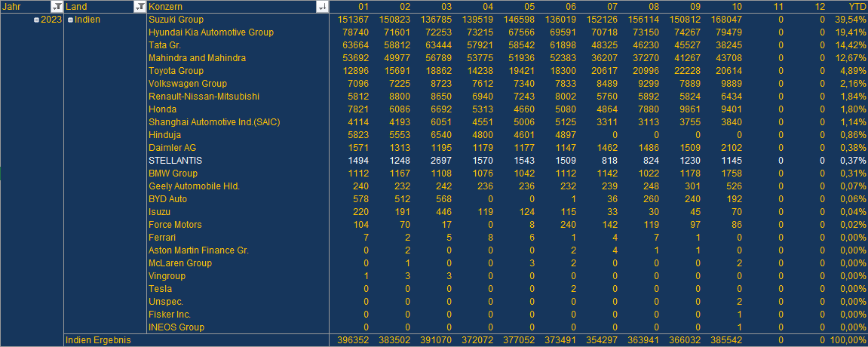Select the Tesla row label
This screenshot has height=347, width=868.
pos(160,288)
